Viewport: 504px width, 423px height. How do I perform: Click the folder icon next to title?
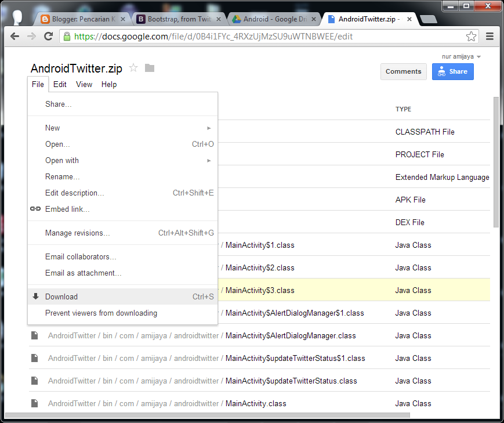(x=150, y=68)
